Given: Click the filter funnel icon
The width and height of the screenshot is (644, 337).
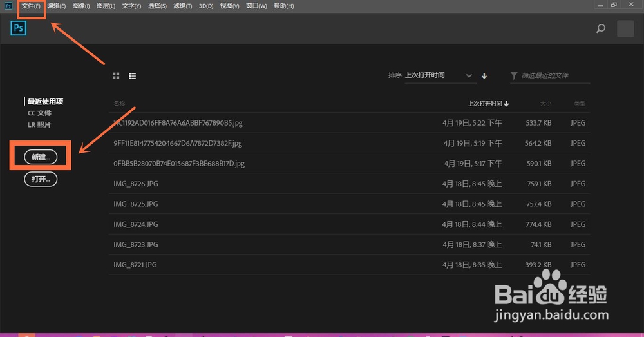Looking at the screenshot, I should (x=514, y=75).
